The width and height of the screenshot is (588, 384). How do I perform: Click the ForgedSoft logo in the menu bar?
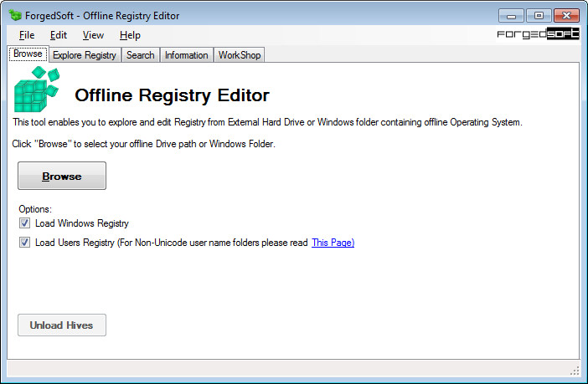(x=538, y=34)
